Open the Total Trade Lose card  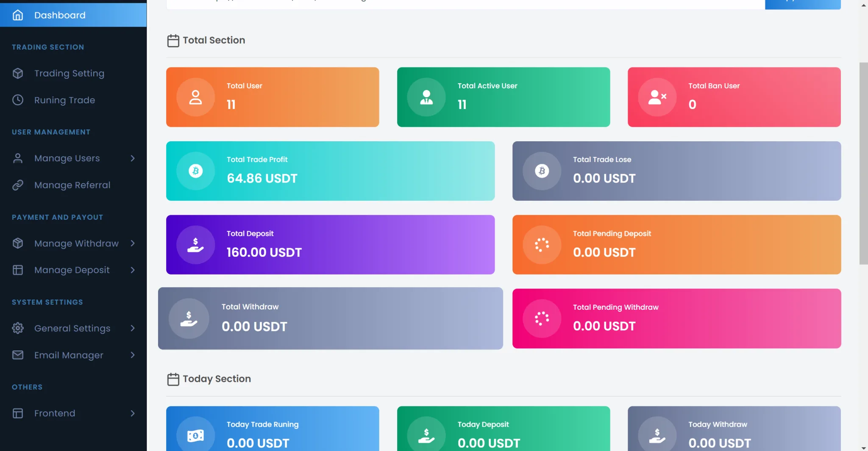(x=676, y=171)
